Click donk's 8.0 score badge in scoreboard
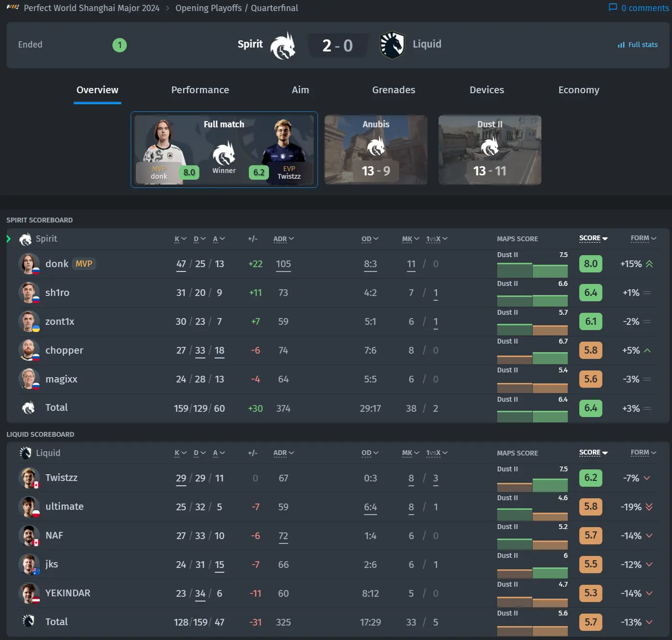This screenshot has width=672, height=640. click(591, 264)
